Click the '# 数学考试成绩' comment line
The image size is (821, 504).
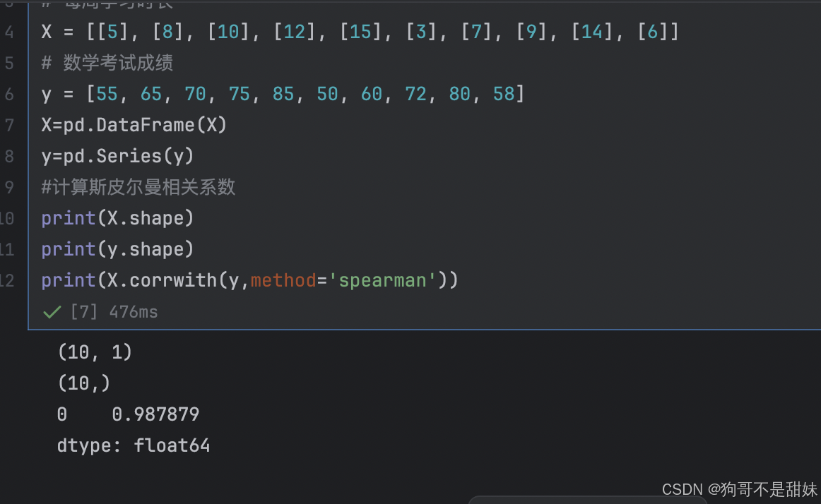(107, 63)
